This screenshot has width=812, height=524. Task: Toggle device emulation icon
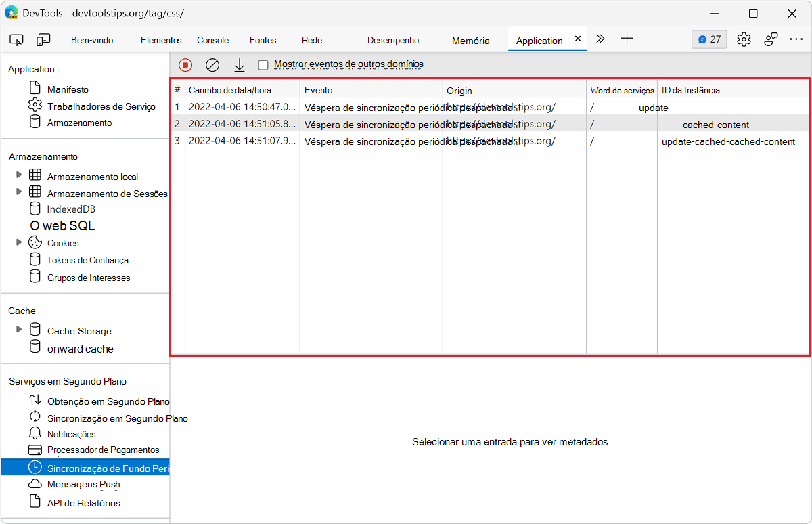pos(43,40)
